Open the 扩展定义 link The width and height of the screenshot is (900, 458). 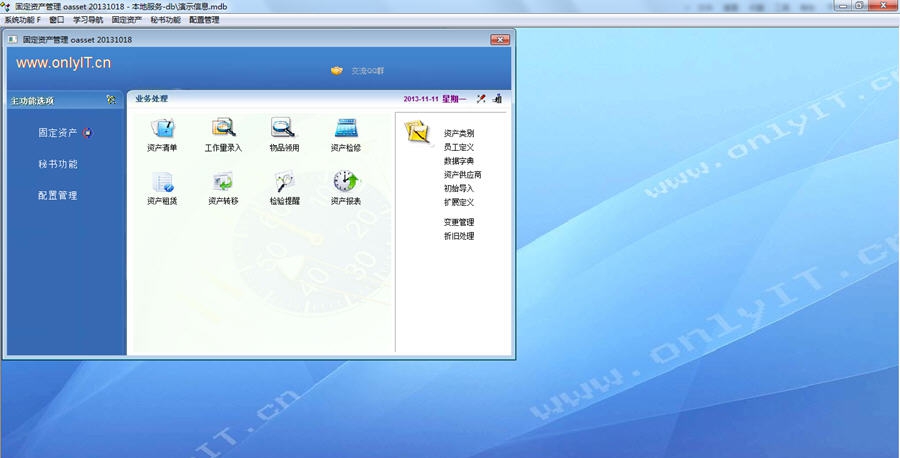pyautogui.click(x=459, y=202)
